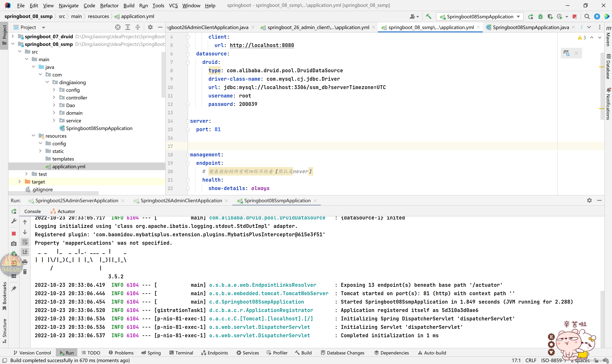Open Endpoints tool window button
Image resolution: width=612 pixels, height=364 pixels.
(214, 353)
